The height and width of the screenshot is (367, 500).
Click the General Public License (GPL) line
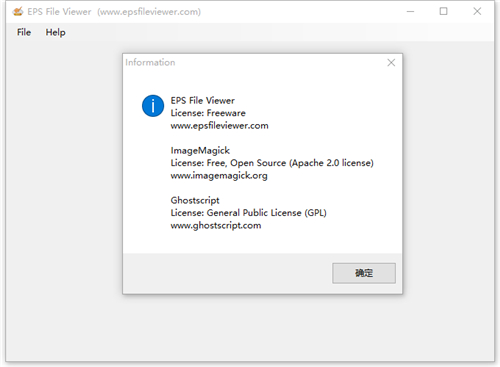[248, 213]
